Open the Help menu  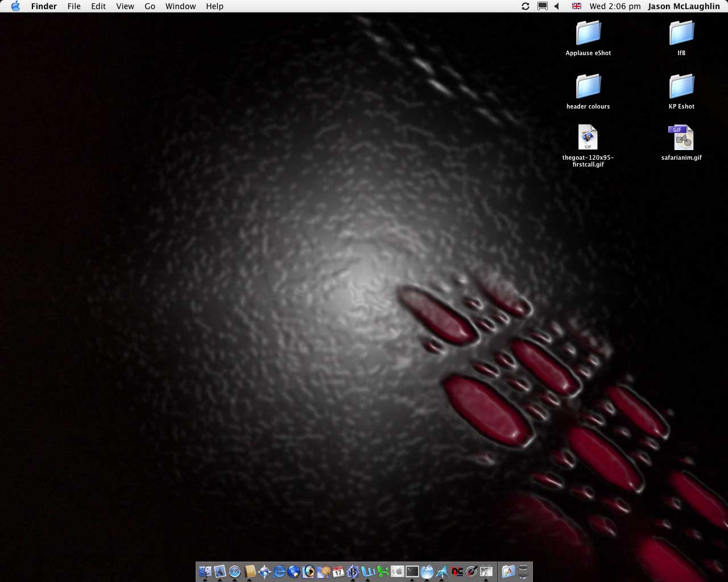coord(214,6)
